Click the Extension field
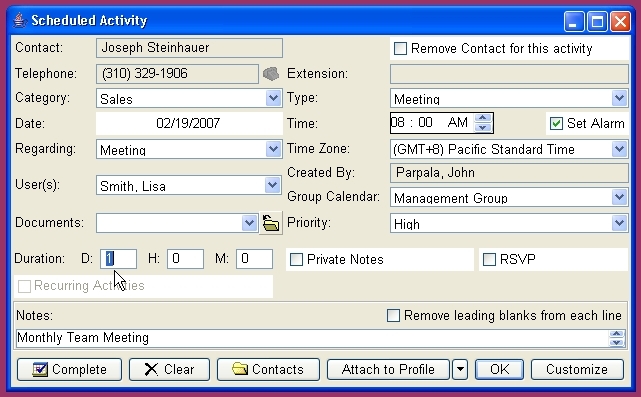 tap(509, 74)
